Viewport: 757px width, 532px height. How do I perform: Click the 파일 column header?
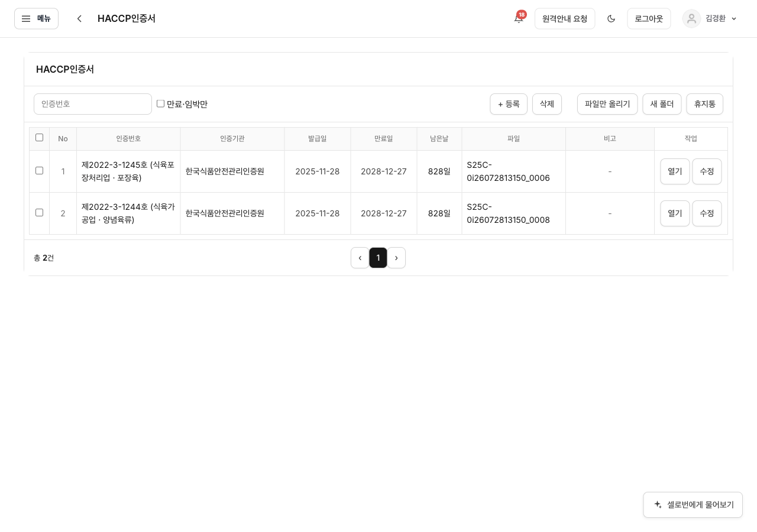(514, 139)
